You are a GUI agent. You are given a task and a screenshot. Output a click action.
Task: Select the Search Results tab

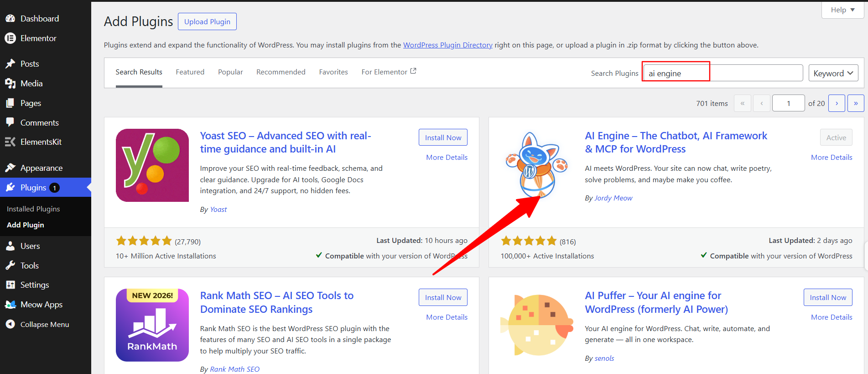click(139, 72)
